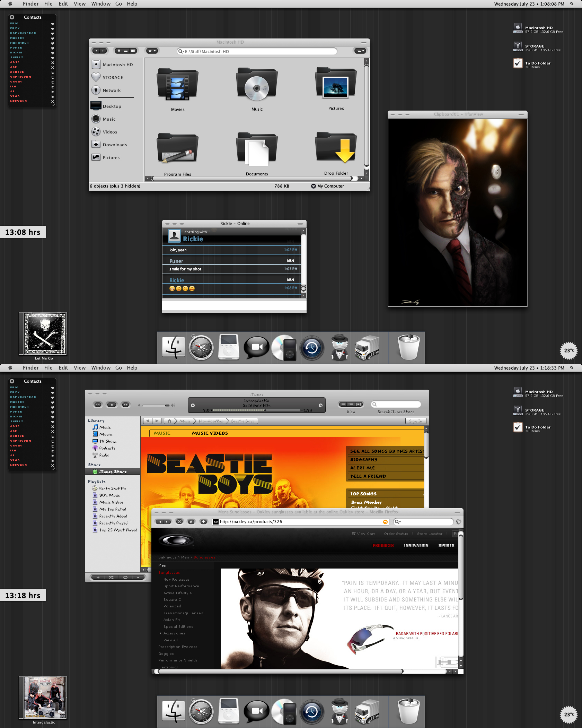Toggle iTunes repeat button
This screenshot has height=728, width=582.
click(125, 577)
